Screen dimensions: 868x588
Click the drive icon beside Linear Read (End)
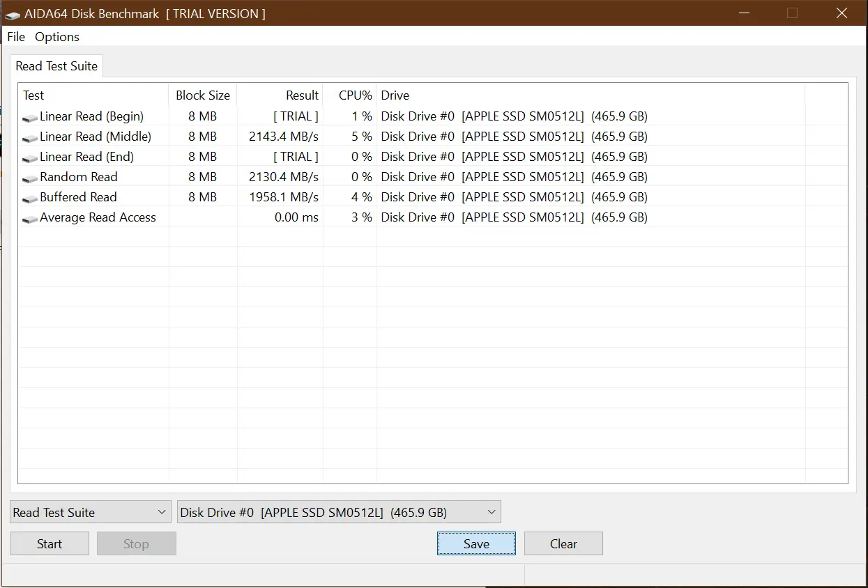tap(30, 158)
